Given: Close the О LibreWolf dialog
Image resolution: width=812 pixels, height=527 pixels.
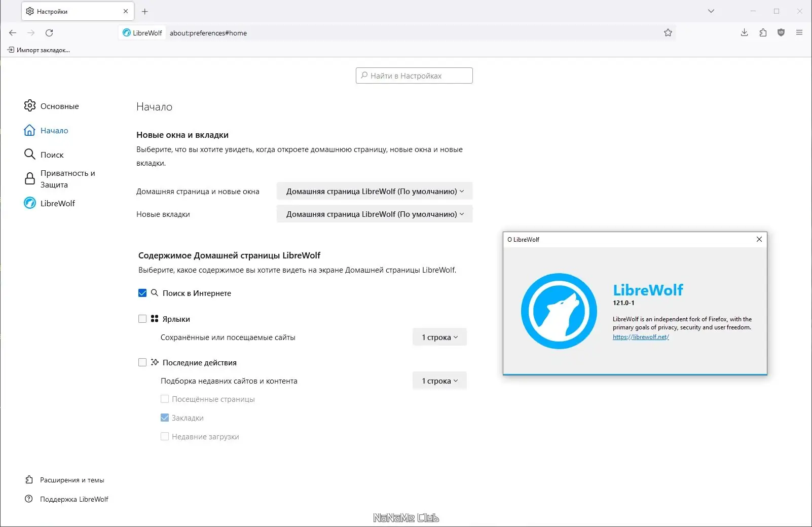Looking at the screenshot, I should [759, 239].
